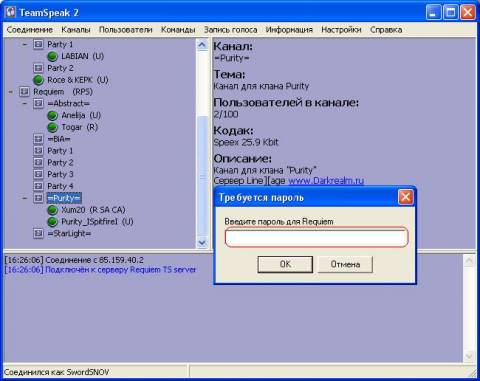Select the =Purity= channel row
The width and height of the screenshot is (480, 381).
64,198
